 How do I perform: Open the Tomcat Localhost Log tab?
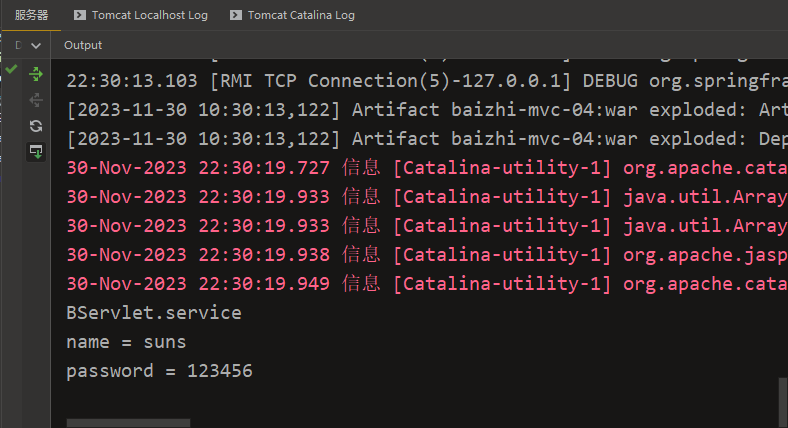click(x=149, y=15)
